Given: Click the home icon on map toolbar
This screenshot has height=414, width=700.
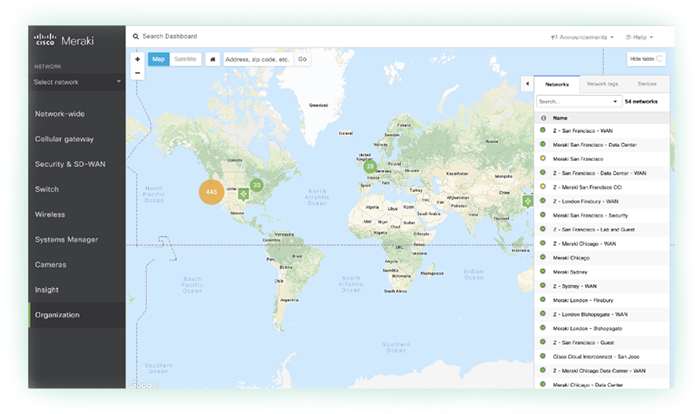Looking at the screenshot, I should 212,59.
